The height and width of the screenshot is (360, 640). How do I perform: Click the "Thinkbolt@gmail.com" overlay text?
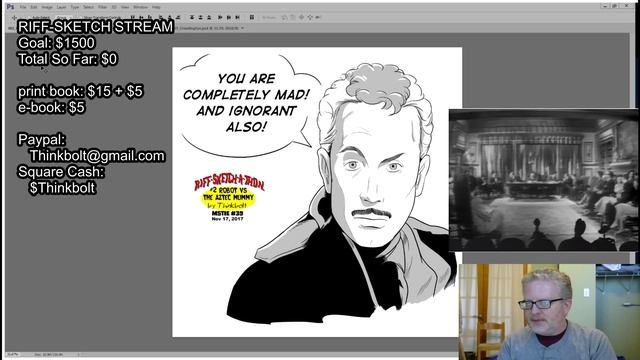tap(97, 156)
